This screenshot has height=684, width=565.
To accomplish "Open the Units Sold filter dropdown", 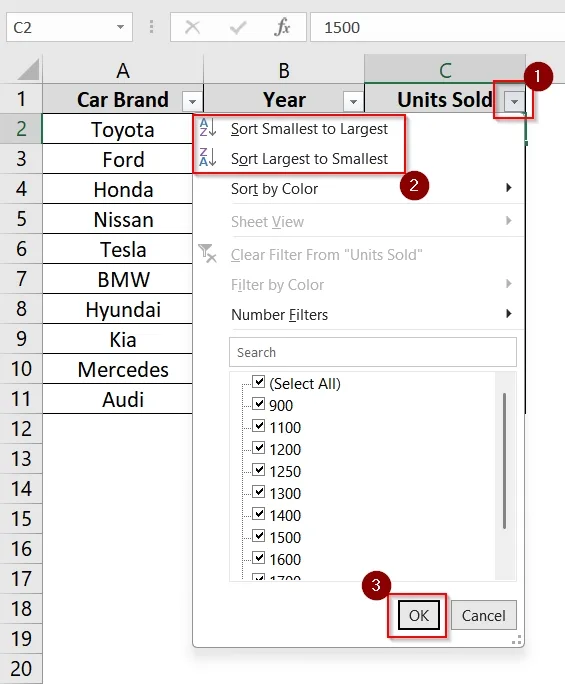I will [514, 102].
